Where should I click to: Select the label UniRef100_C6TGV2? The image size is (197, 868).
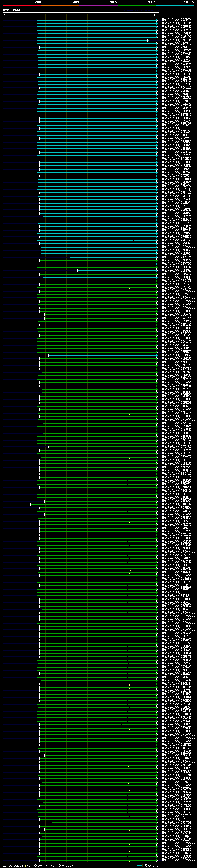[x=177, y=125]
